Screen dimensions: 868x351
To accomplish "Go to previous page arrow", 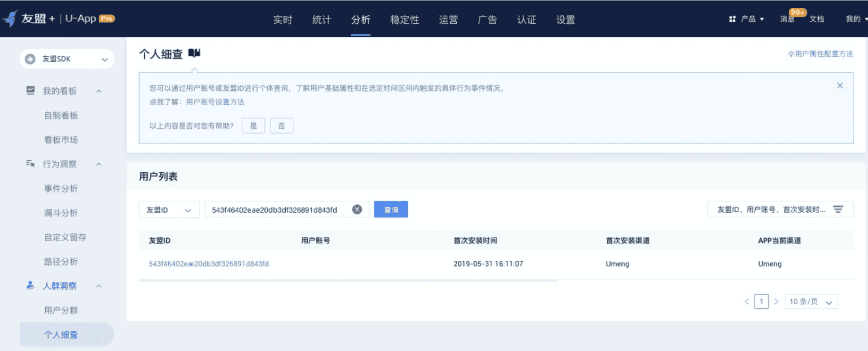I will click(747, 301).
